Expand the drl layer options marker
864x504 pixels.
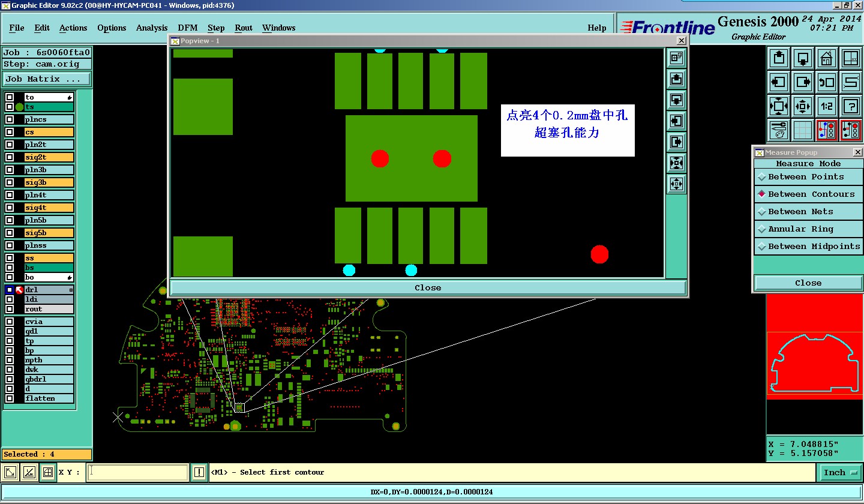pyautogui.click(x=71, y=290)
